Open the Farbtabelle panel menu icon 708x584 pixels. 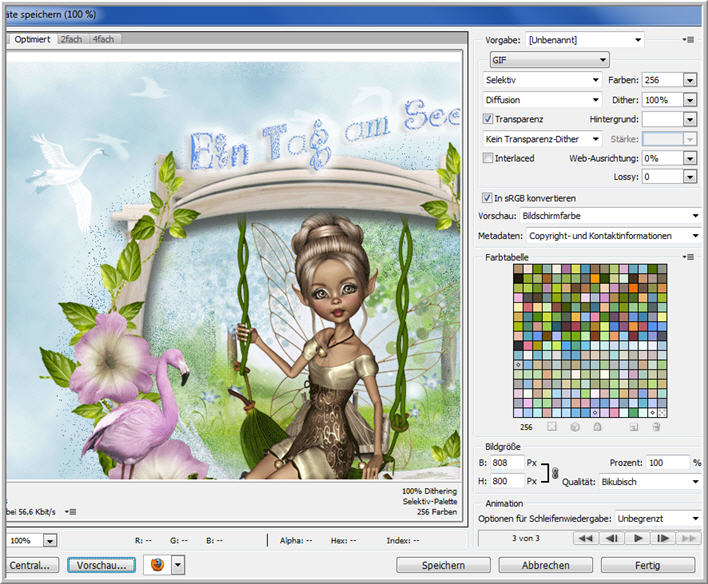[689, 257]
